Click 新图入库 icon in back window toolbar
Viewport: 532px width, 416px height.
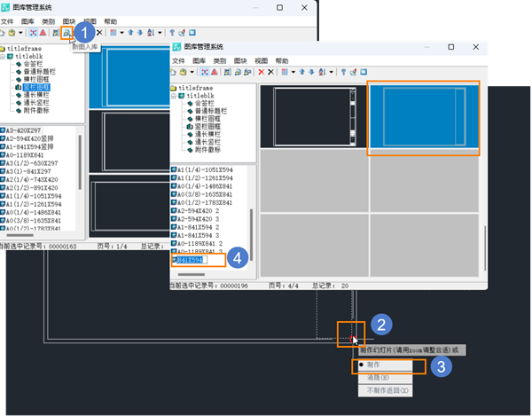[66, 33]
